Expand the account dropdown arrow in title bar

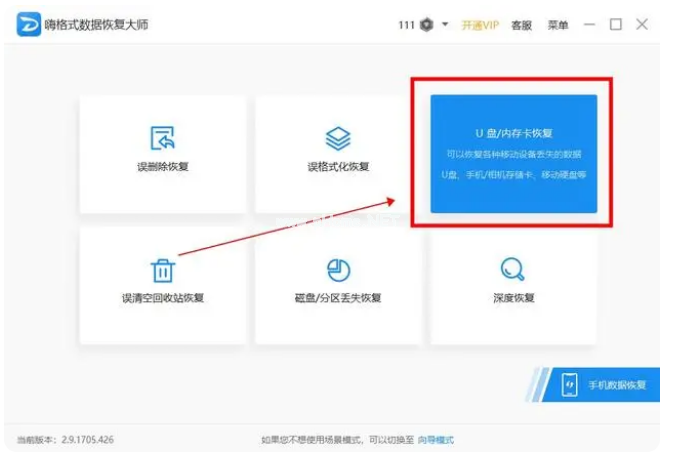click(x=445, y=25)
